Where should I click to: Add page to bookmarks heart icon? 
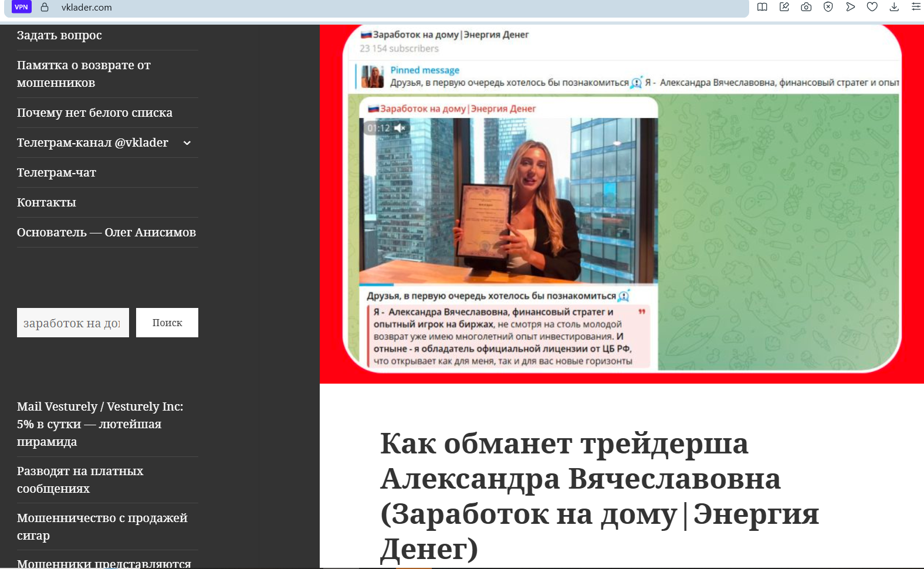(x=872, y=7)
